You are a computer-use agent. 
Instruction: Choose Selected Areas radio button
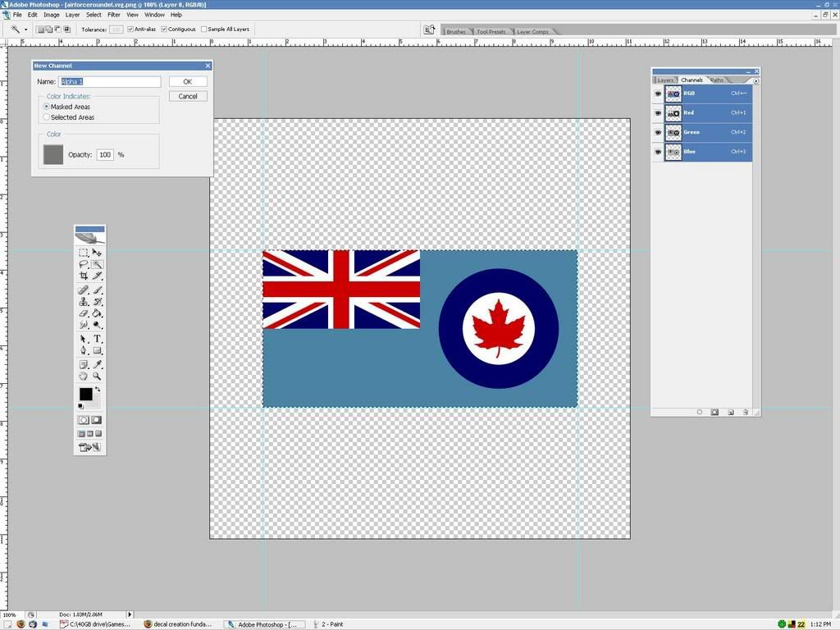pyautogui.click(x=47, y=116)
